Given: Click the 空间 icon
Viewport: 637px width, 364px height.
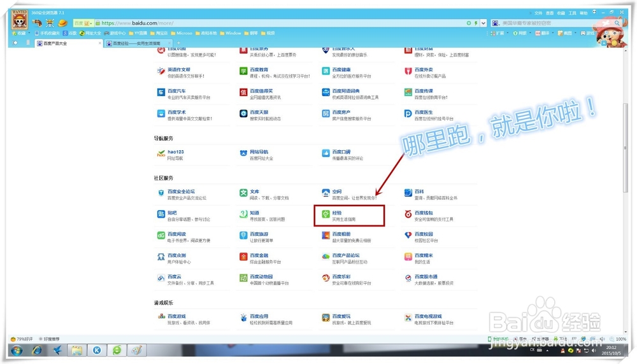Looking at the screenshot, I should coord(326,193).
